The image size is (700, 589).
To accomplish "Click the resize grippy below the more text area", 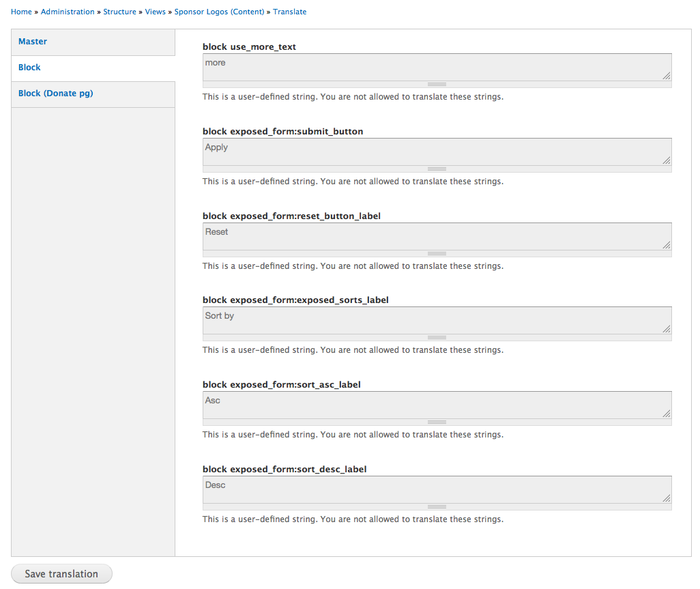I will 437,84.
